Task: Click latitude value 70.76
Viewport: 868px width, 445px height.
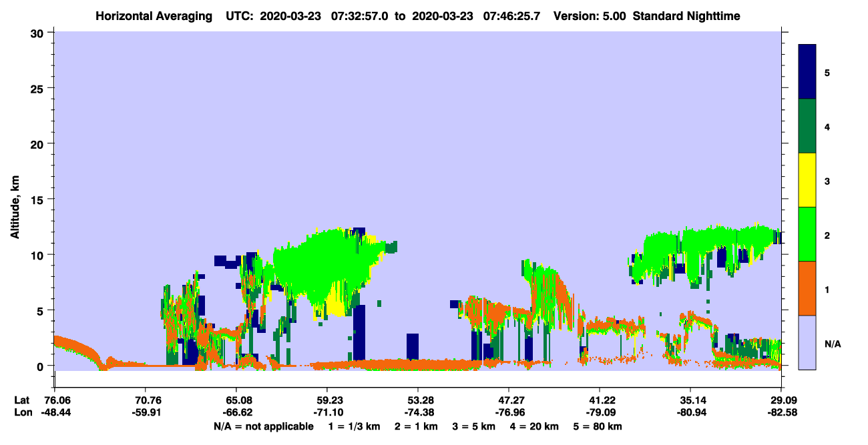Action: pos(145,401)
